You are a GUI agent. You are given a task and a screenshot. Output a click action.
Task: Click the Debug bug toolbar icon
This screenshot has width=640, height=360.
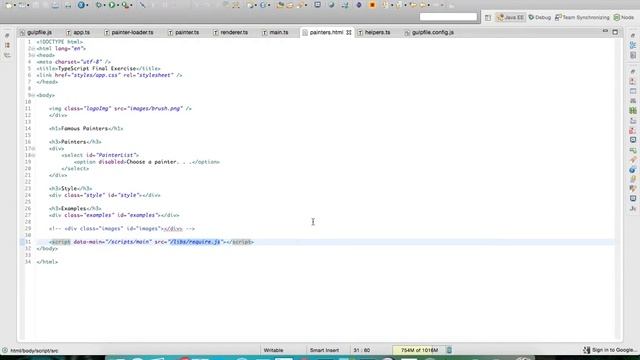click(x=98, y=5)
